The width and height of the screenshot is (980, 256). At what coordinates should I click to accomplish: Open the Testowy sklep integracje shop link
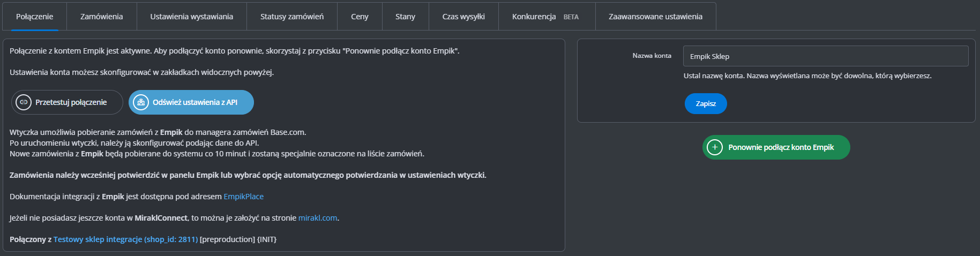(x=125, y=239)
